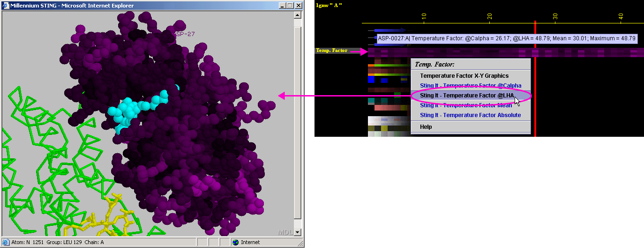Minimize the Millennium STING window

click(282, 6)
